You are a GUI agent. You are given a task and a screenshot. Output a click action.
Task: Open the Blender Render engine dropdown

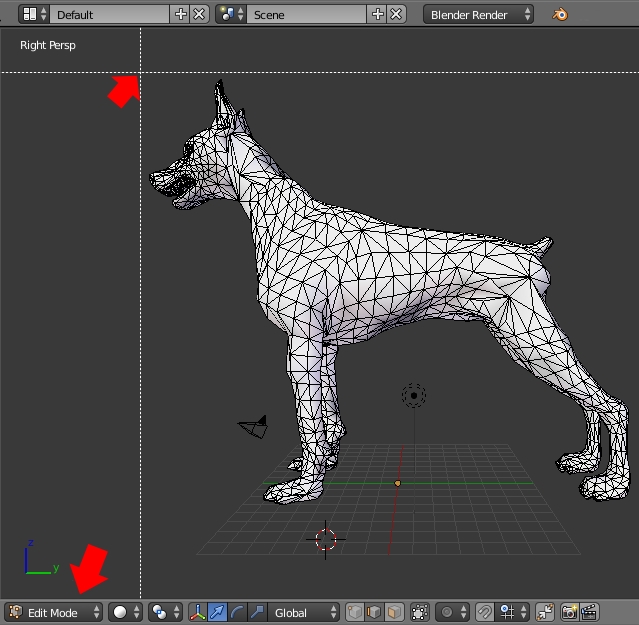click(478, 15)
